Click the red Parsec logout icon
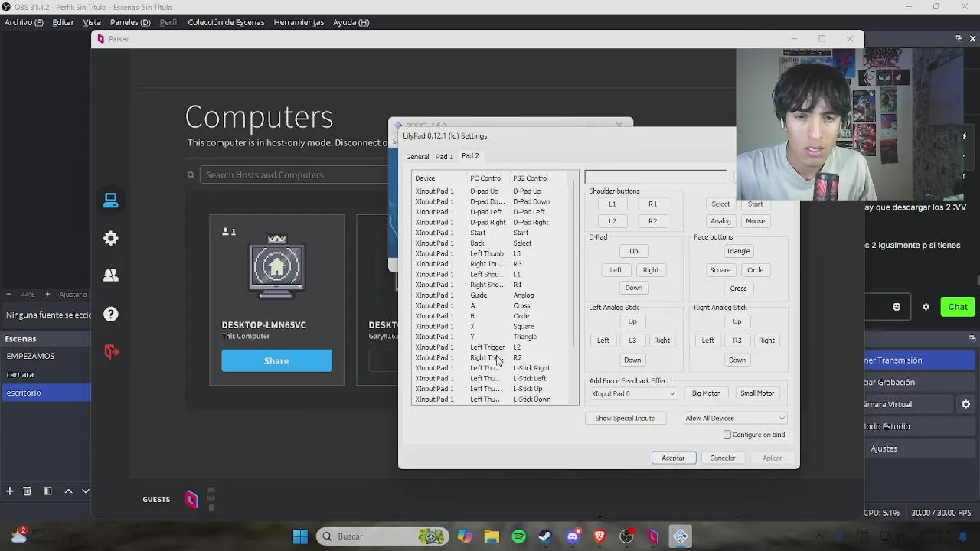 (112, 352)
